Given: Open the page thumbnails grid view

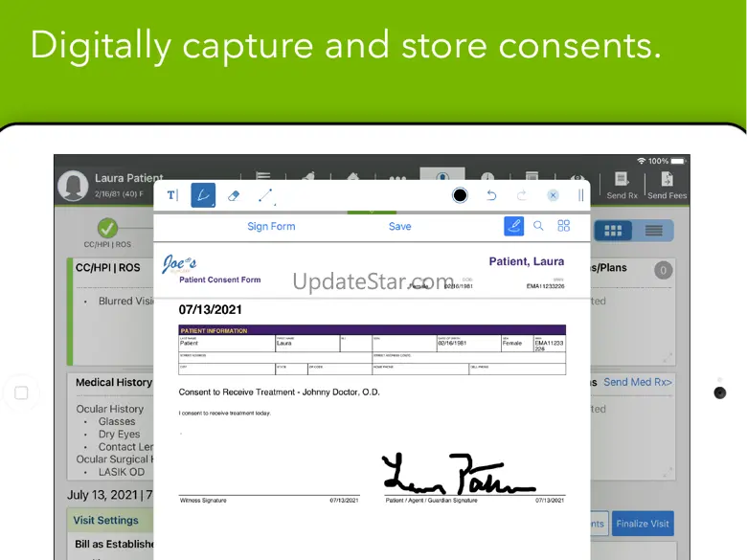Looking at the screenshot, I should pyautogui.click(x=563, y=226).
